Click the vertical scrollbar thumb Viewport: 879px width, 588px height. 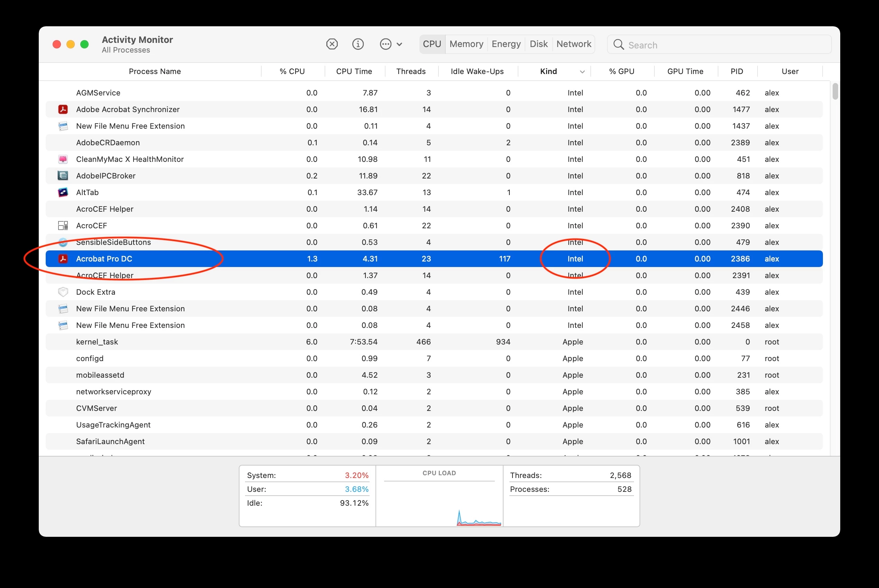click(x=835, y=92)
